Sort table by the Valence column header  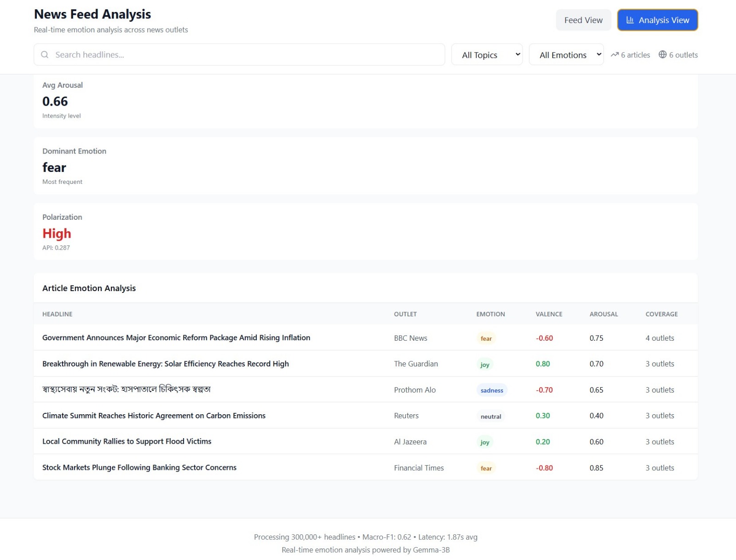coord(549,314)
